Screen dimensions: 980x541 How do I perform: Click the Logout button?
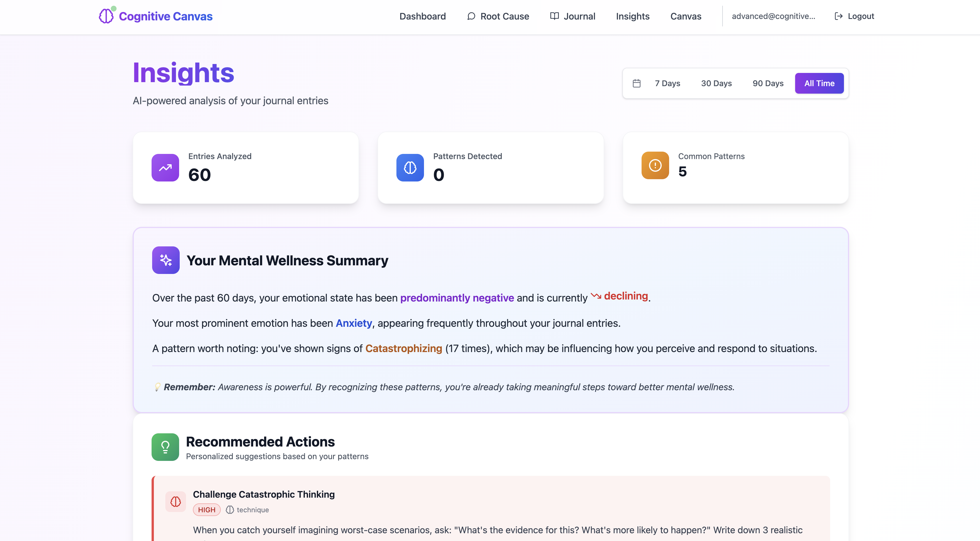click(855, 16)
